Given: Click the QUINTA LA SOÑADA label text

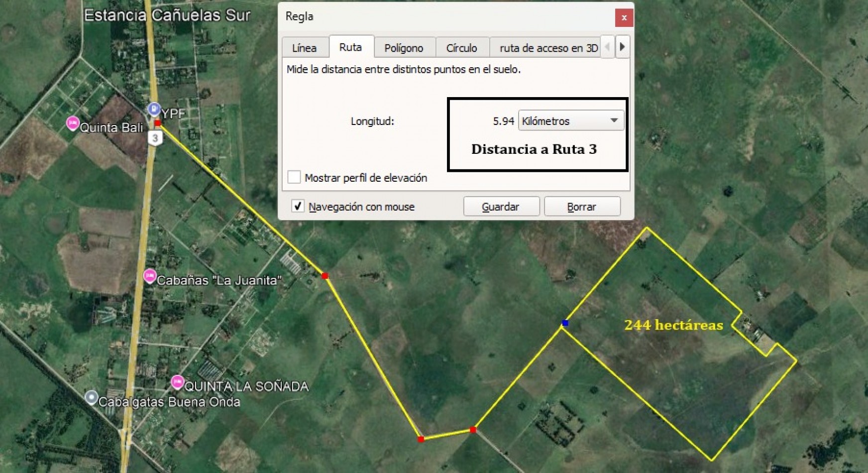Looking at the screenshot, I should click(246, 386).
